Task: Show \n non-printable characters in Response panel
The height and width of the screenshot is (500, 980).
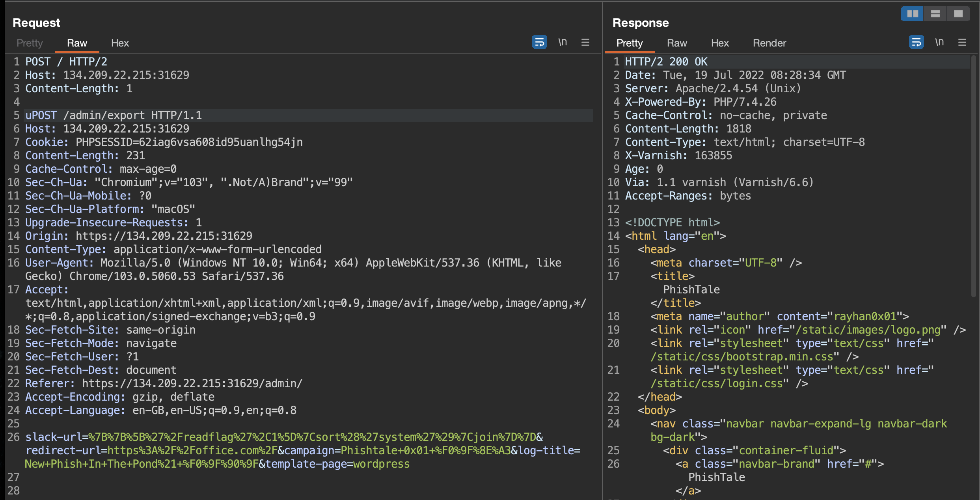Action: pos(939,42)
